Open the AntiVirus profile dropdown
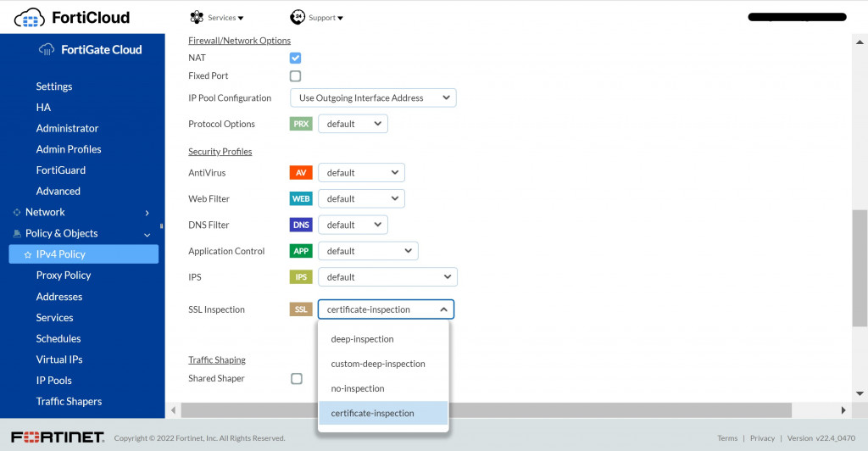 pyautogui.click(x=361, y=173)
